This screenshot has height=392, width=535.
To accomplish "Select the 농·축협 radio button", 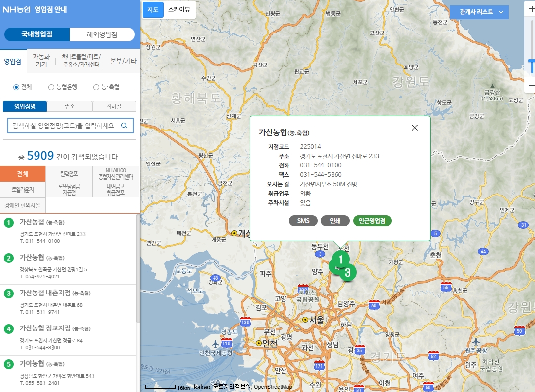I will point(96,87).
